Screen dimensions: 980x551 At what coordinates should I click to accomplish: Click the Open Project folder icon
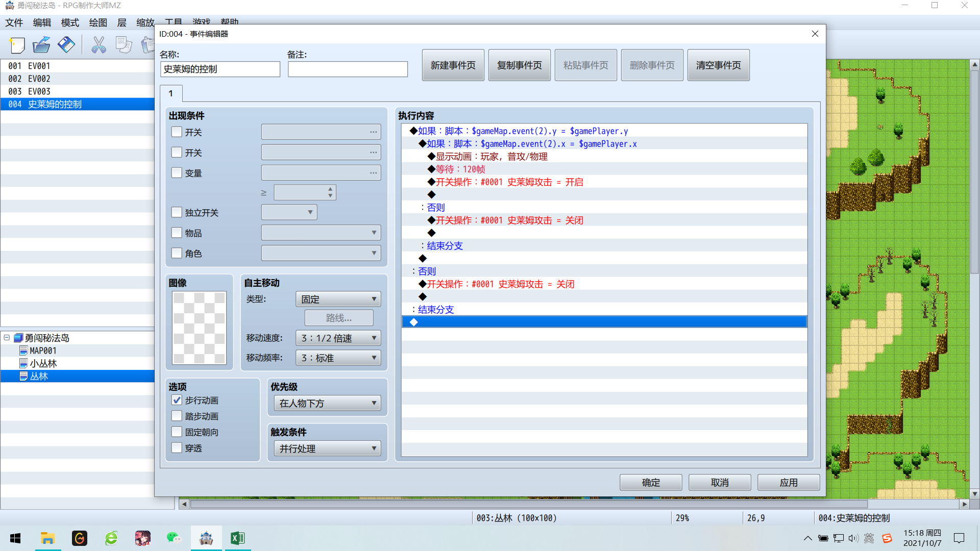[x=41, y=45]
